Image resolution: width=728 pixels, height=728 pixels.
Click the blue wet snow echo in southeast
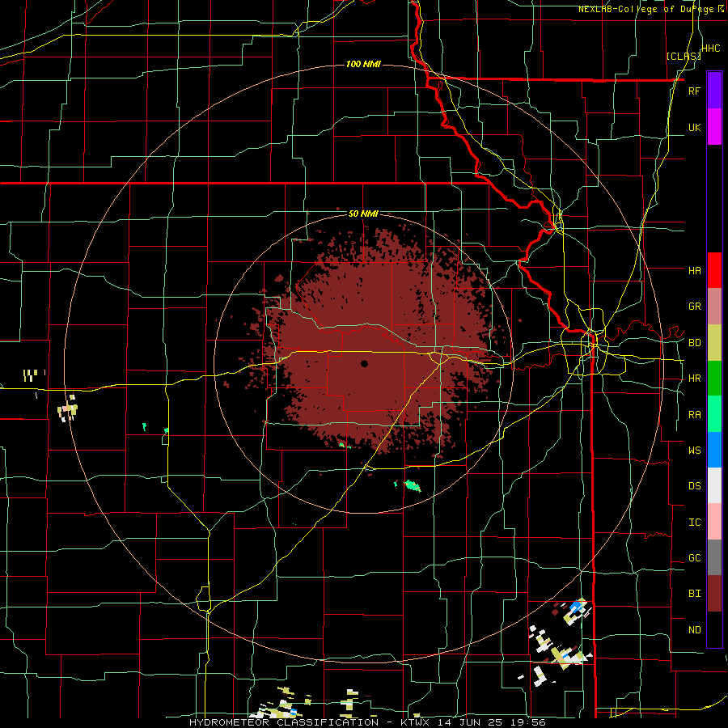point(576,606)
